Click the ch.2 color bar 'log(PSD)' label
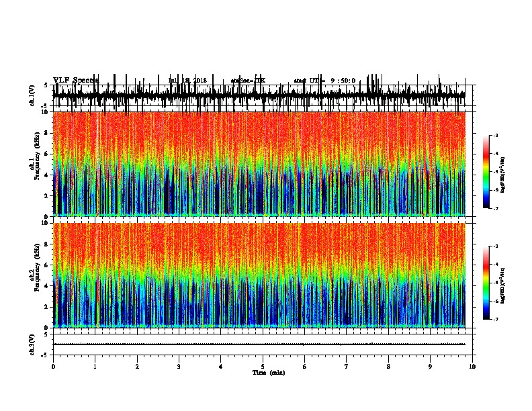The width and height of the screenshot is (532, 411). pos(502,285)
